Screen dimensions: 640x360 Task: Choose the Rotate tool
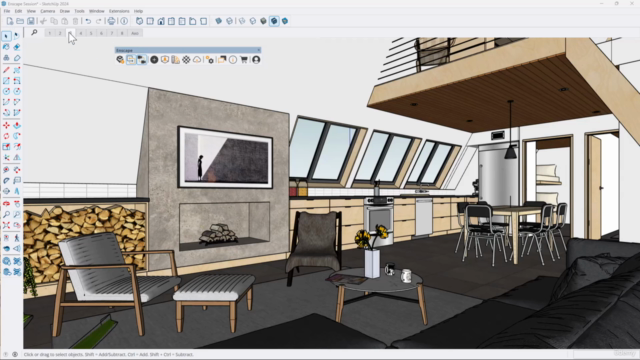click(6, 136)
